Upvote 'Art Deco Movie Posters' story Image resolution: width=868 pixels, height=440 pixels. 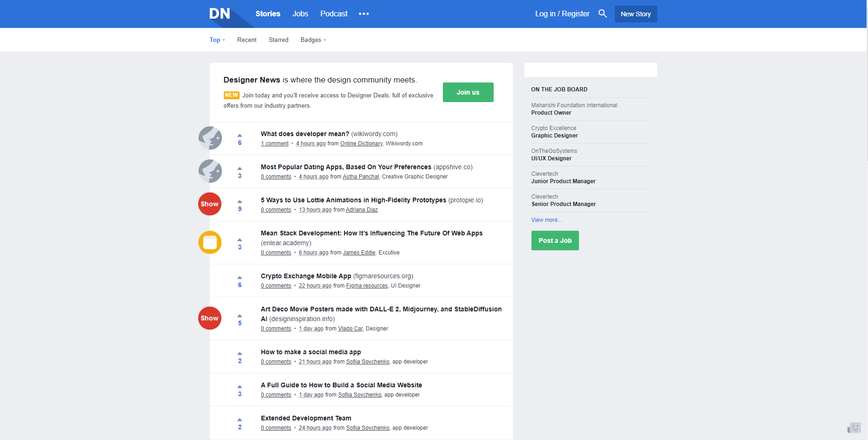point(240,316)
